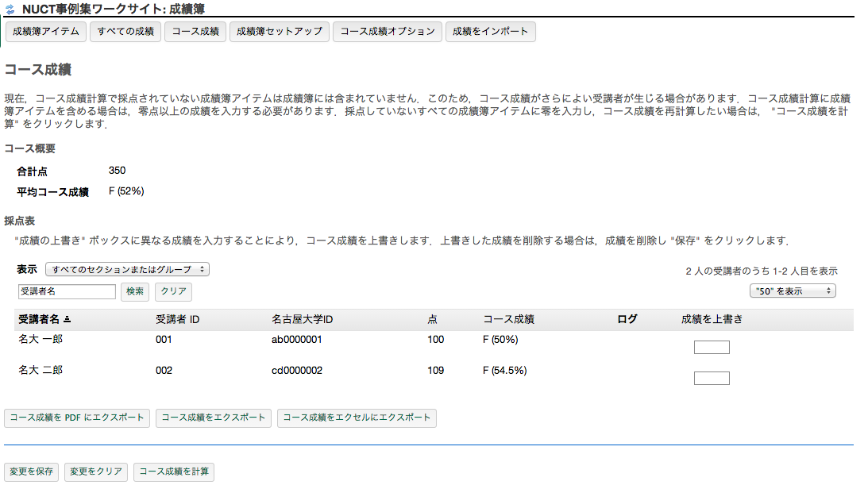The width and height of the screenshot is (868, 485).
Task: Open 成績簿セットアップ
Action: click(280, 32)
